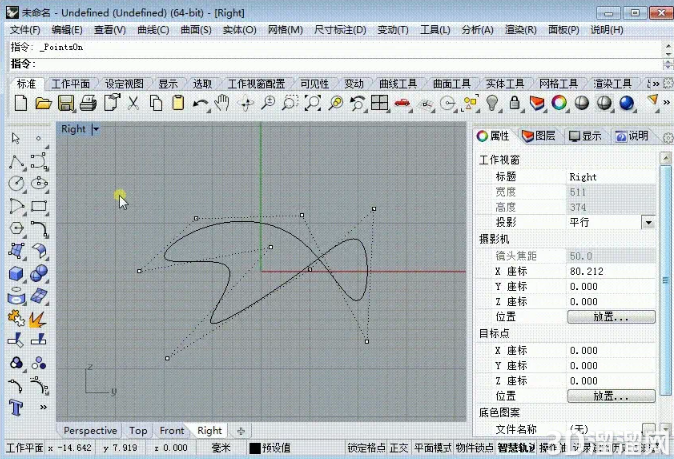Switch to the 显示 panel tab
Image resolution: width=674 pixels, height=459 pixels.
point(585,136)
